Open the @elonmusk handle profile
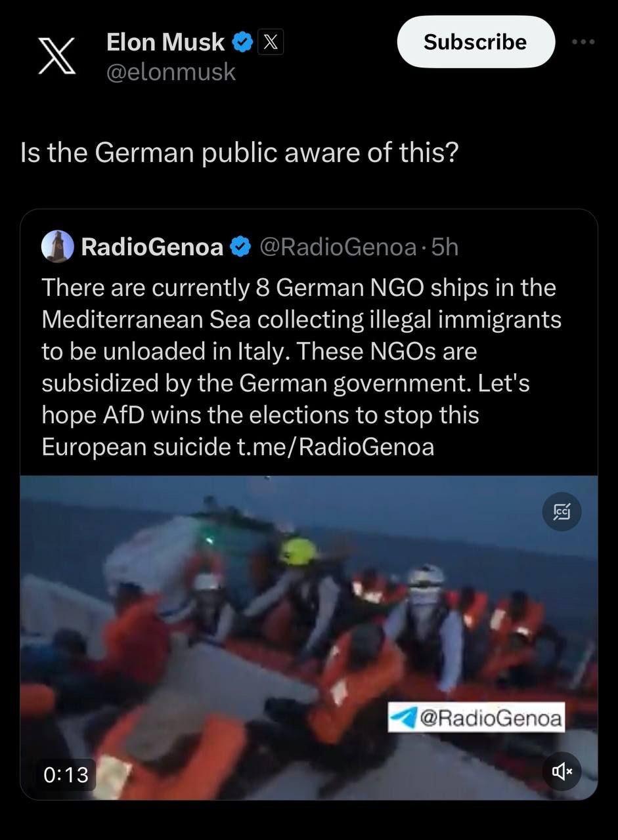The image size is (618, 840). coord(171,72)
